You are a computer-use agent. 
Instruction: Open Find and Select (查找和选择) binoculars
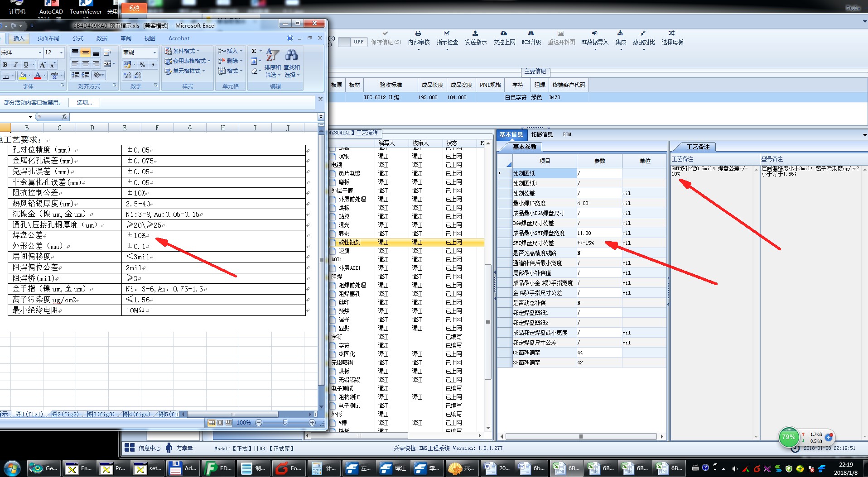click(292, 63)
